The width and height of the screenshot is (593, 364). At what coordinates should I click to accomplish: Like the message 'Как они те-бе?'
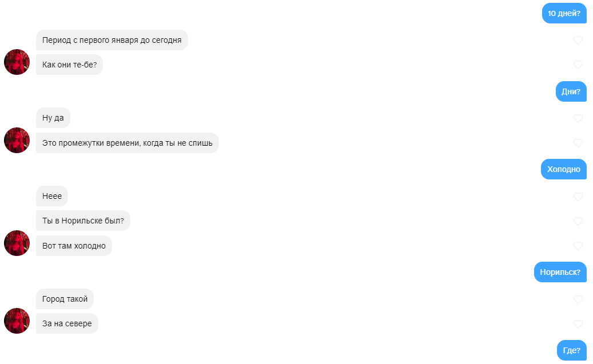578,65
